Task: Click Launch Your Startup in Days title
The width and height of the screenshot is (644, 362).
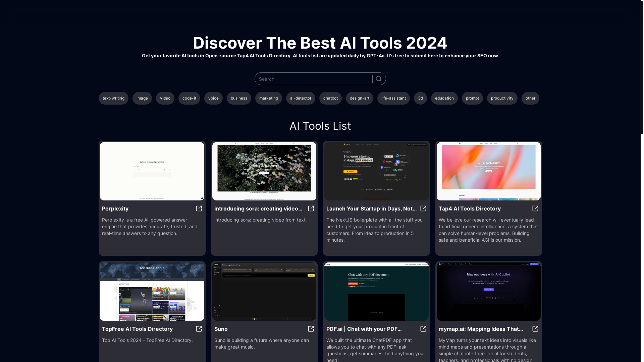Action: 371,208
